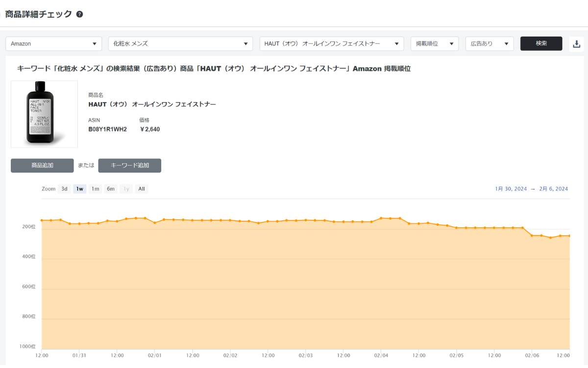Select the 3d zoom range
588x368 pixels.
(64, 189)
